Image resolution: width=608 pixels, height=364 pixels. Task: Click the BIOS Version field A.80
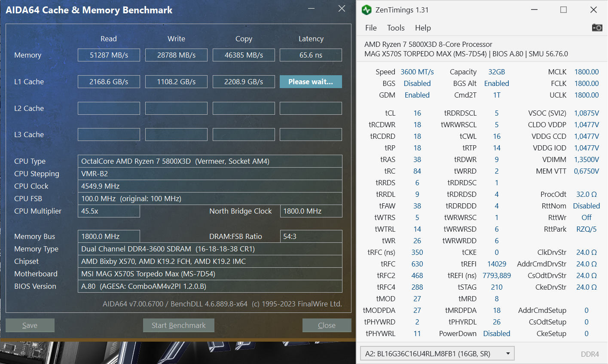coord(210,286)
